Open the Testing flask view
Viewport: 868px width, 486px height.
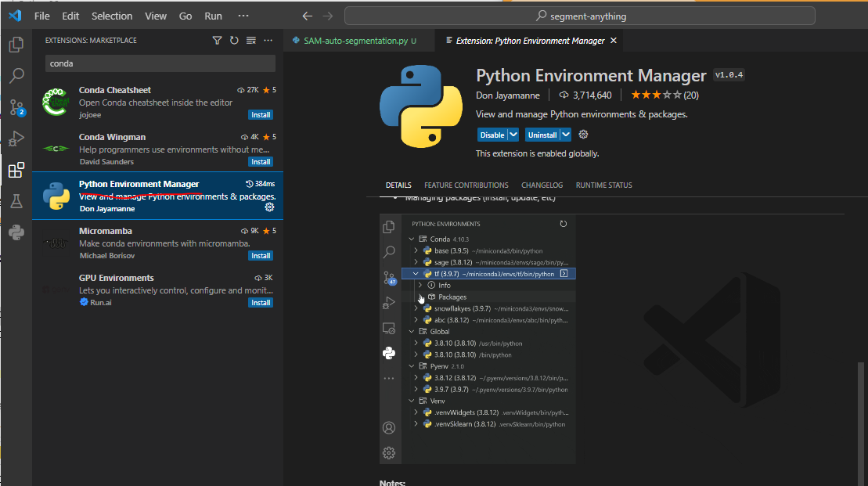click(16, 201)
